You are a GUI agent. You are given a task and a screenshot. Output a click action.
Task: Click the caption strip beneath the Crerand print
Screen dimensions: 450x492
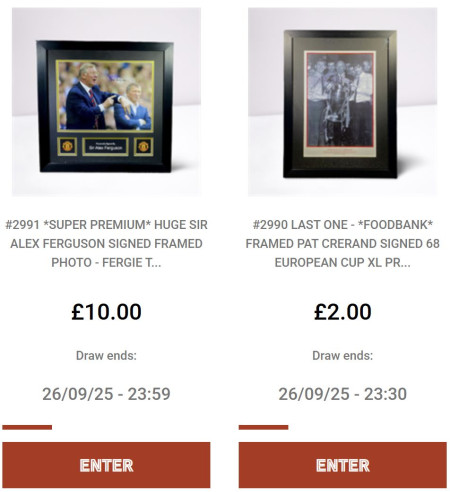340,152
